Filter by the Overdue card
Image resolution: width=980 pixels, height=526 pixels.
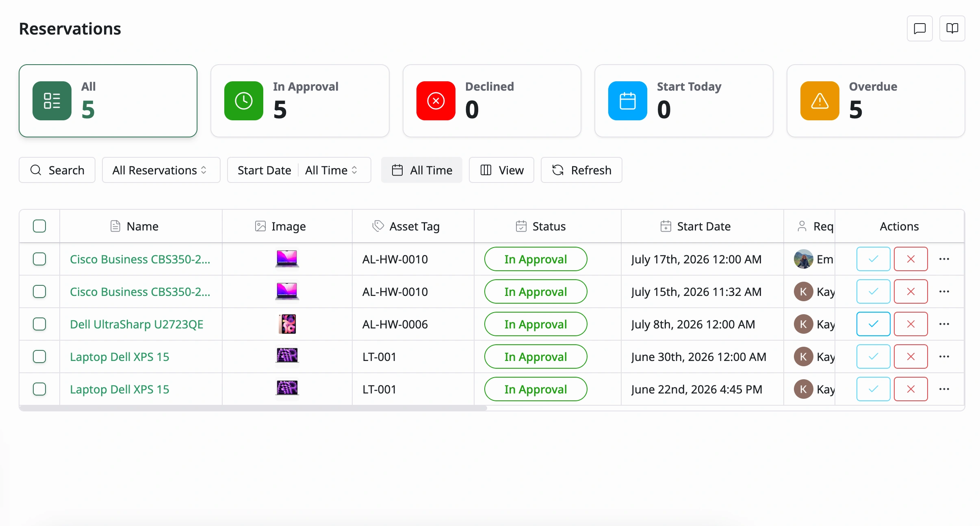pyautogui.click(x=876, y=101)
